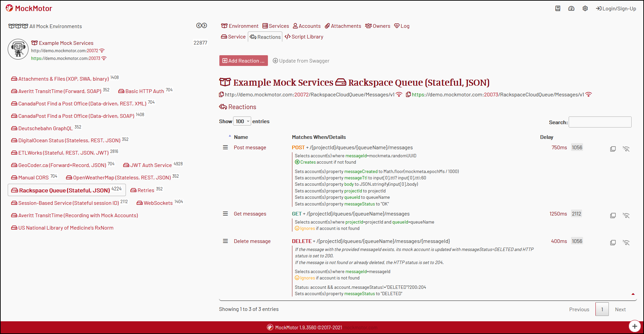Sort by the Name column header
Image resolution: width=644 pixels, height=334 pixels.
point(241,137)
